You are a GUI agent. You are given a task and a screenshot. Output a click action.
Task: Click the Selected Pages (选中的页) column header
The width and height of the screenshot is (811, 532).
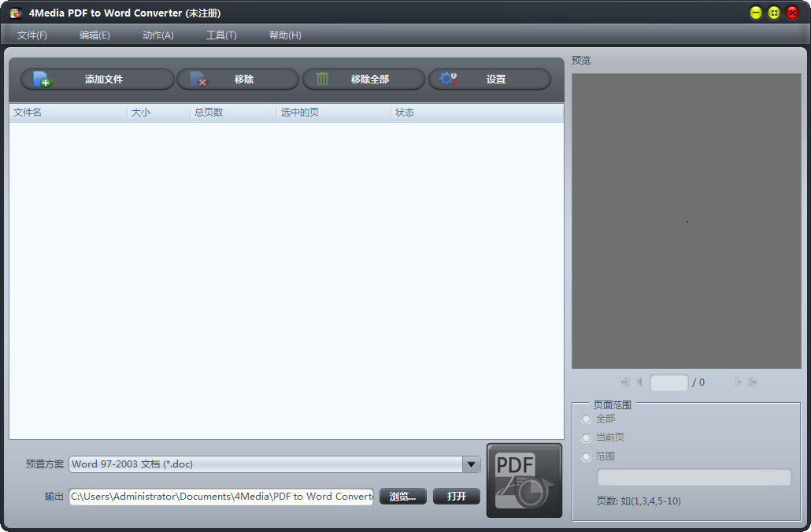click(334, 113)
